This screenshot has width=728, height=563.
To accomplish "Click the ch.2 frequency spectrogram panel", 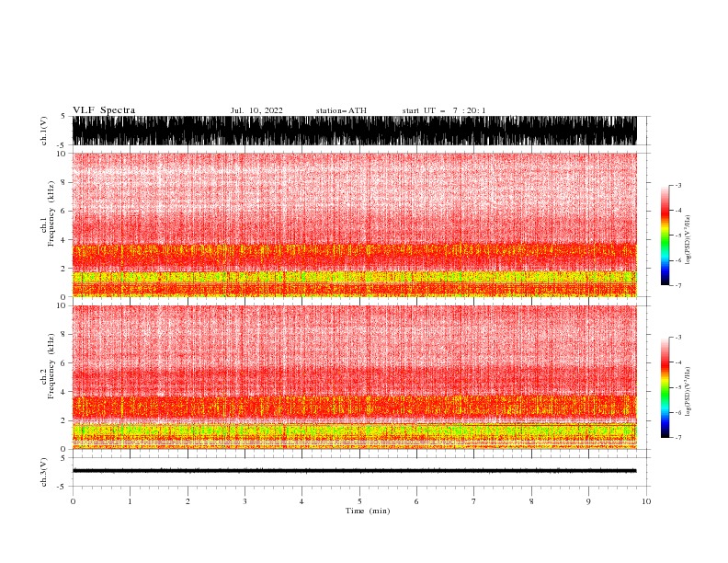I will point(354,377).
